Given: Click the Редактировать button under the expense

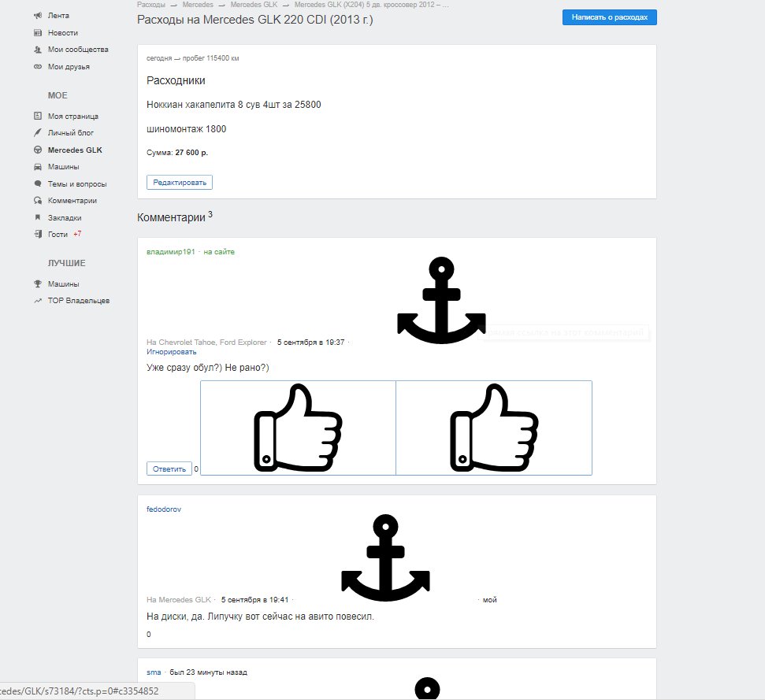Looking at the screenshot, I should coord(180,183).
